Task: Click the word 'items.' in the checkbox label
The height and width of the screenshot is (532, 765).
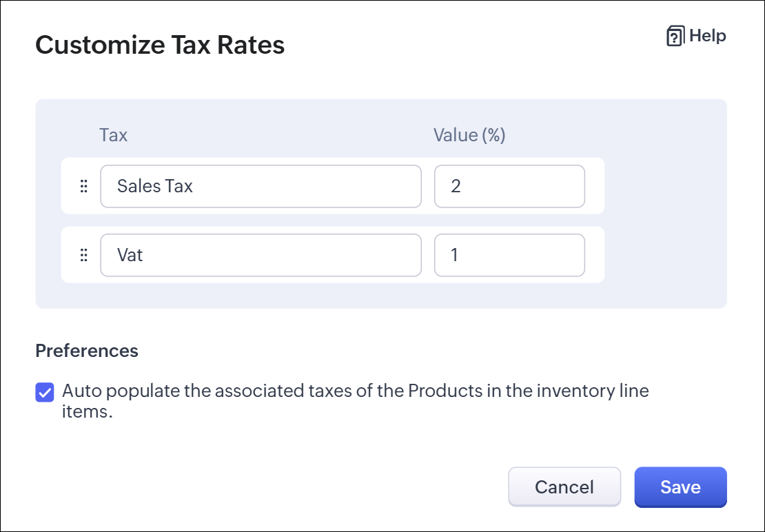Action: click(87, 412)
